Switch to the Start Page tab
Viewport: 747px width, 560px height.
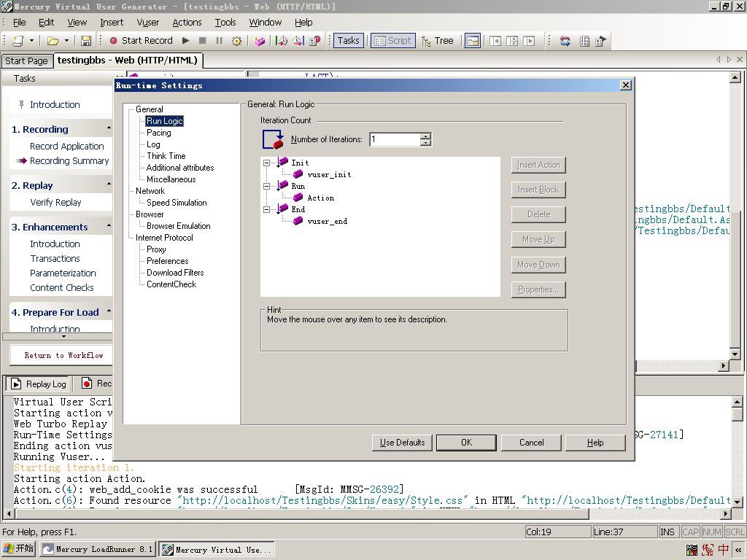26,61
